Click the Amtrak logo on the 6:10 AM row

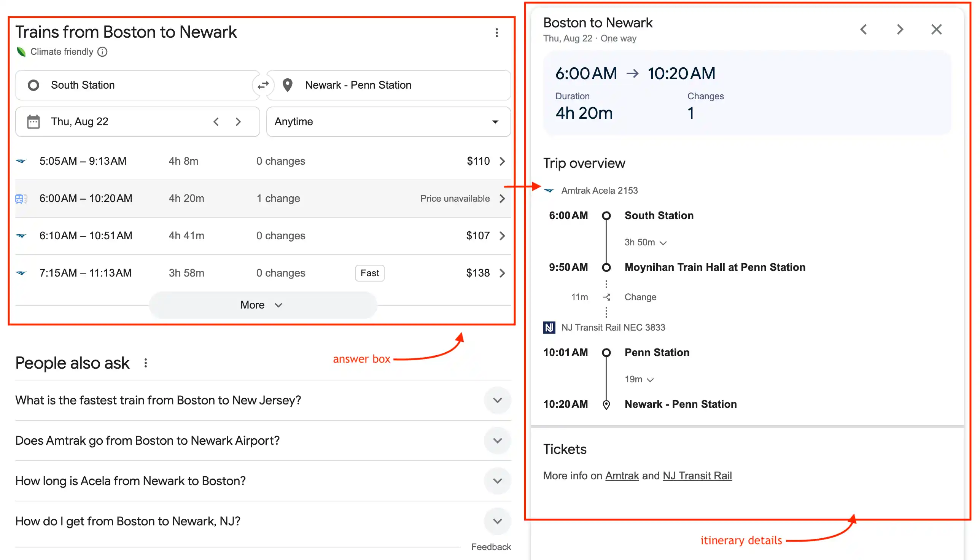click(21, 236)
